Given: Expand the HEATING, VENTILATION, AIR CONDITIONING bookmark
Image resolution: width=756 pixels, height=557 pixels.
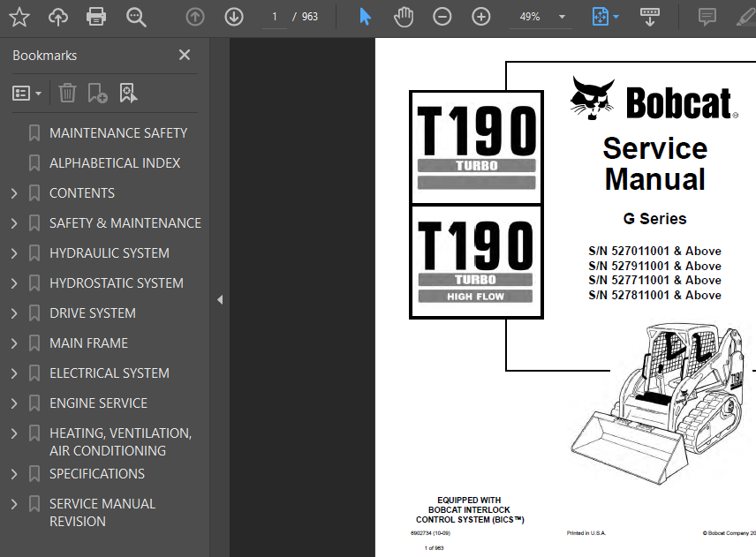Looking at the screenshot, I should 14,433.
